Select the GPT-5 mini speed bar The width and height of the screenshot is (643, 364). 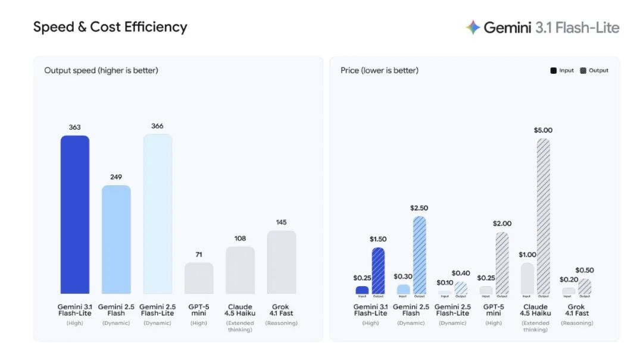point(199,278)
